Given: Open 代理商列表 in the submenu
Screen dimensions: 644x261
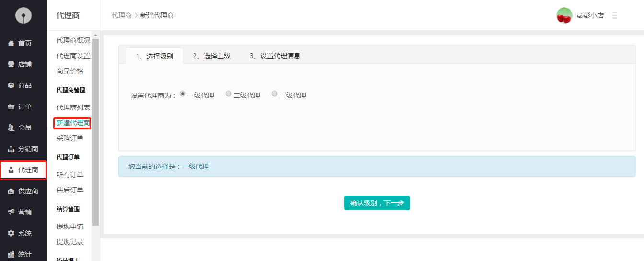Looking at the screenshot, I should click(x=73, y=107).
